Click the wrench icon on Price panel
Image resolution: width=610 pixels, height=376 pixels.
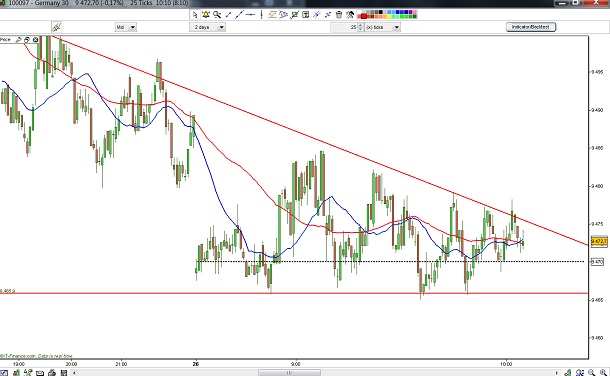point(18,40)
